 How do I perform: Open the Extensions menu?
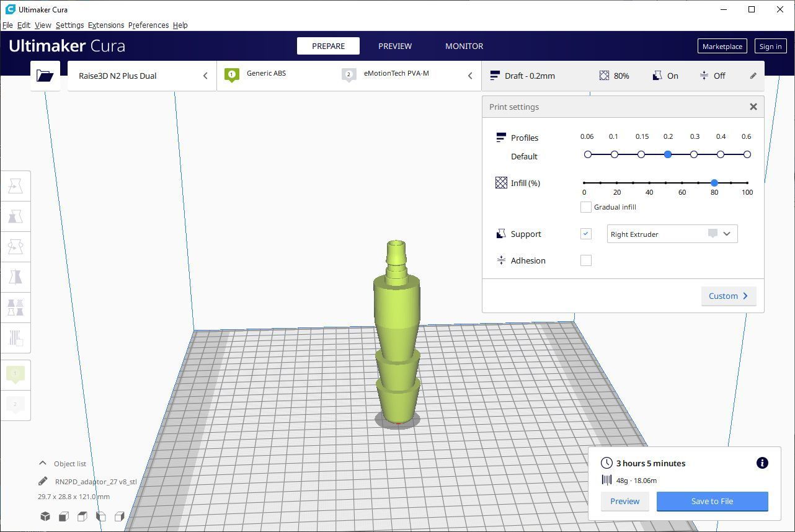[x=106, y=25]
